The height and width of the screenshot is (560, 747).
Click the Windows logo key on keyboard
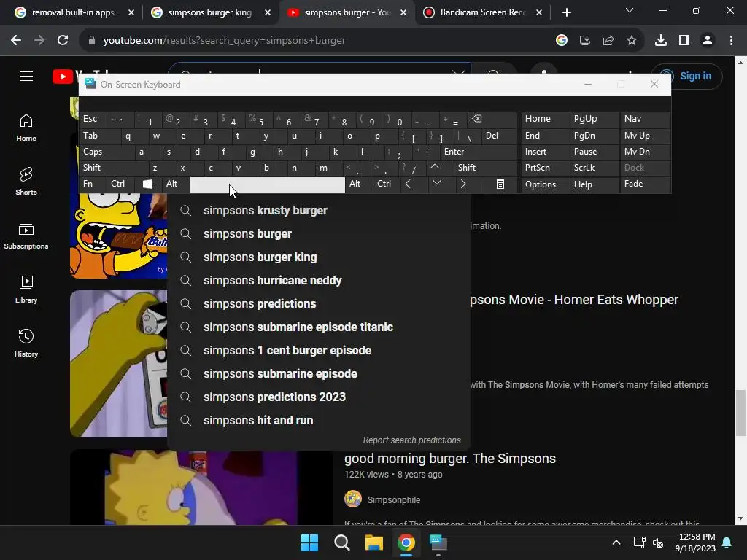tap(147, 184)
